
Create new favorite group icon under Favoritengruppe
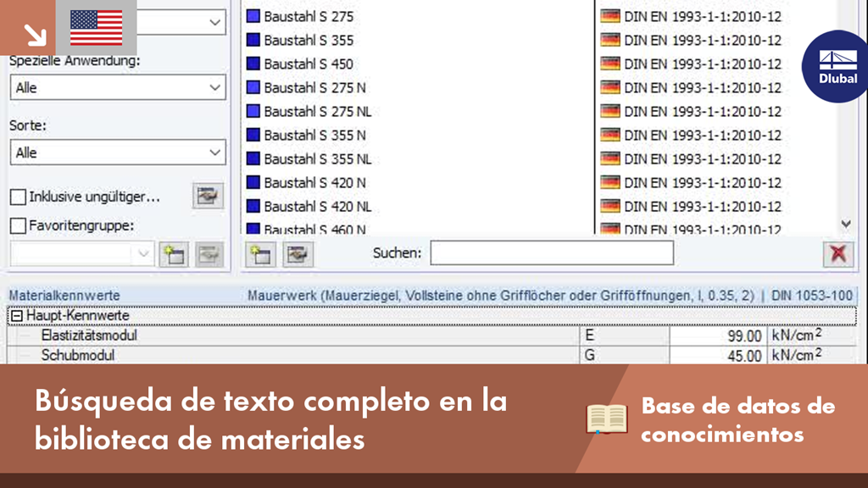coord(174,254)
